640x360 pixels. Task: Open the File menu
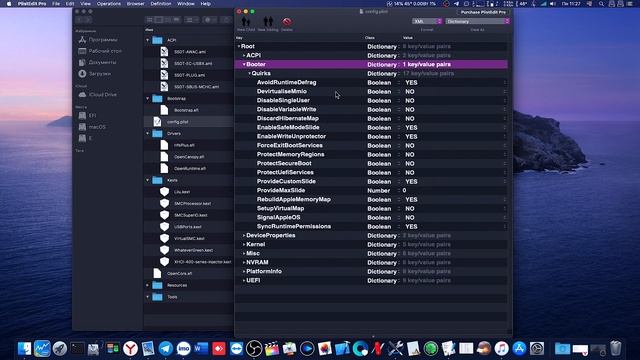tap(56, 4)
